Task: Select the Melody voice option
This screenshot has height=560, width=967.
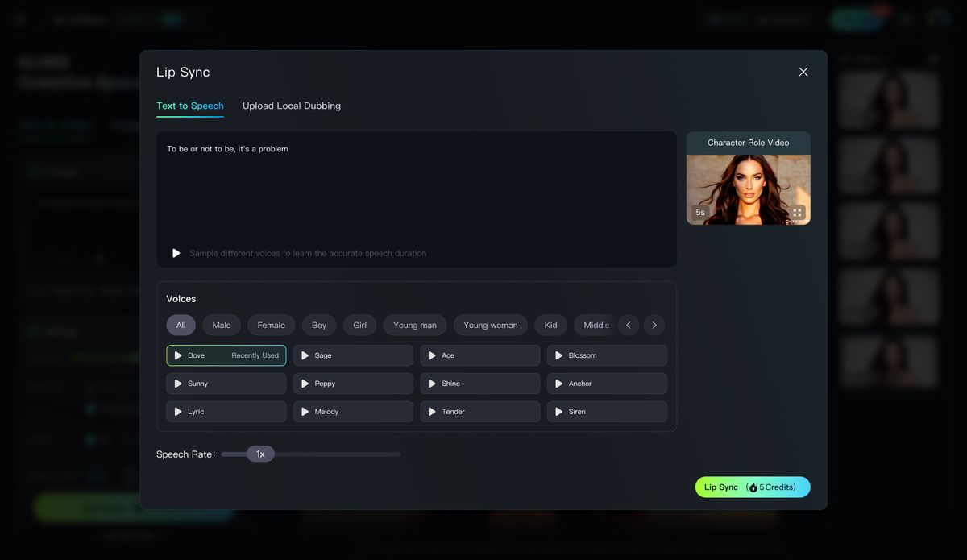Action: (353, 412)
